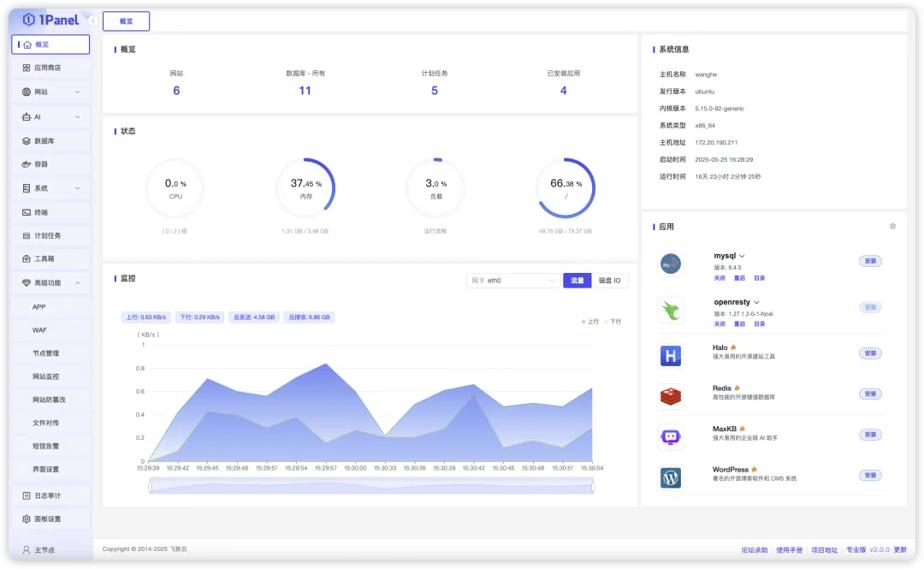924x569 pixels.
Task: Click the 重启 link under mysql
Action: coord(739,278)
